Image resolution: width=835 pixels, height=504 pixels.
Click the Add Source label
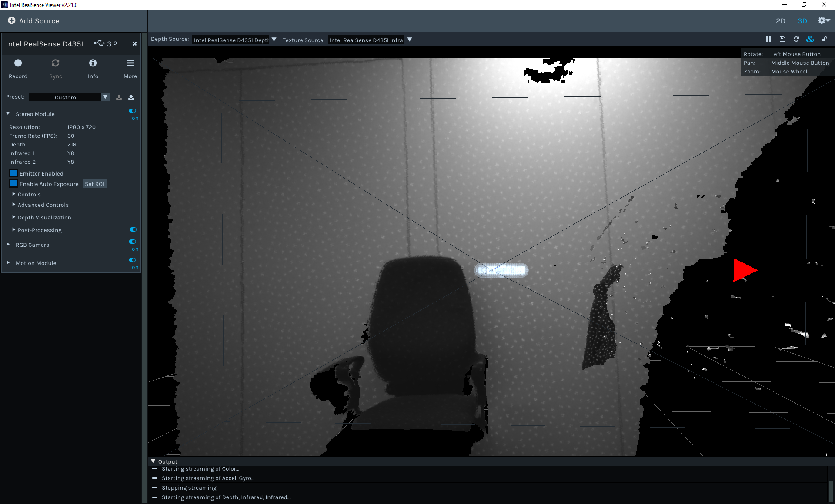point(39,21)
